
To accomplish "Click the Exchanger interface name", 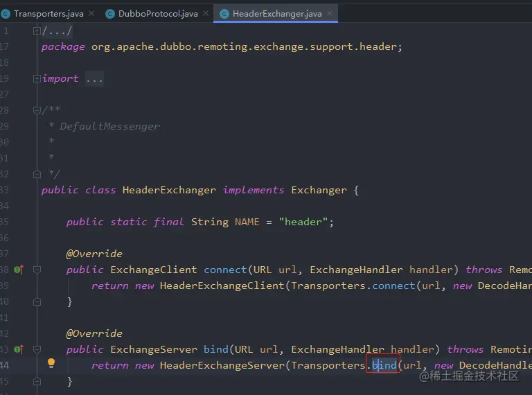I will pos(319,190).
